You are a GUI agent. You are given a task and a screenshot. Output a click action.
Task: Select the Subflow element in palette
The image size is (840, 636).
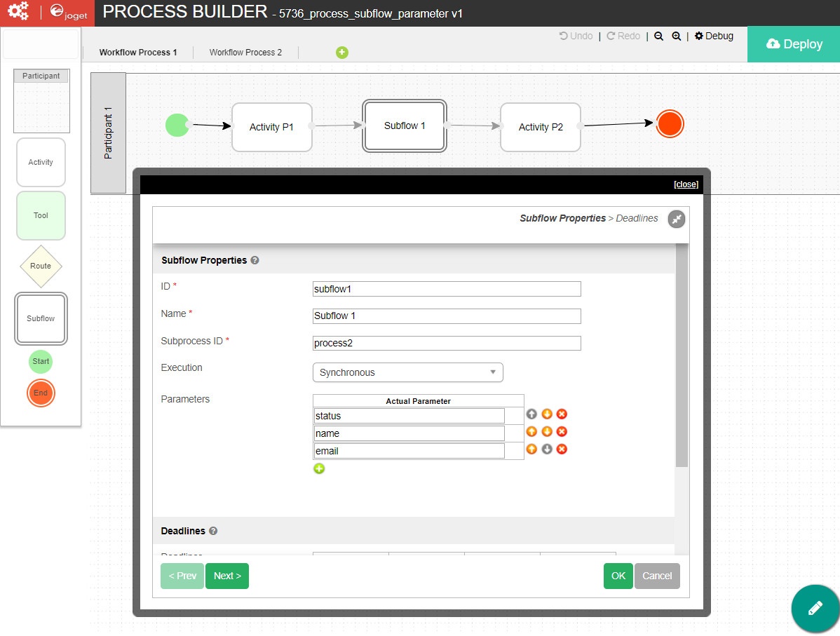click(41, 319)
